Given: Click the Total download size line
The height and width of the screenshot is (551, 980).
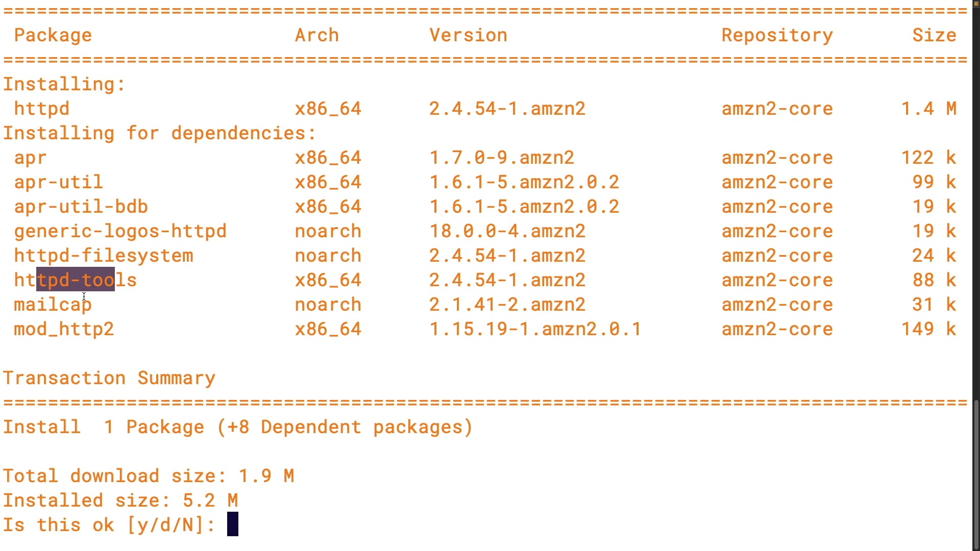Looking at the screenshot, I should [x=149, y=476].
